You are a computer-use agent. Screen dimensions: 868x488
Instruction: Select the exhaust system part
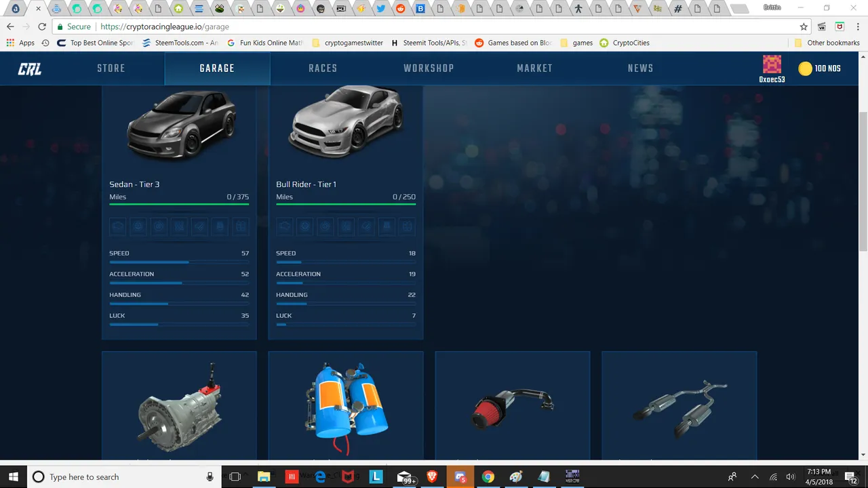(679, 407)
